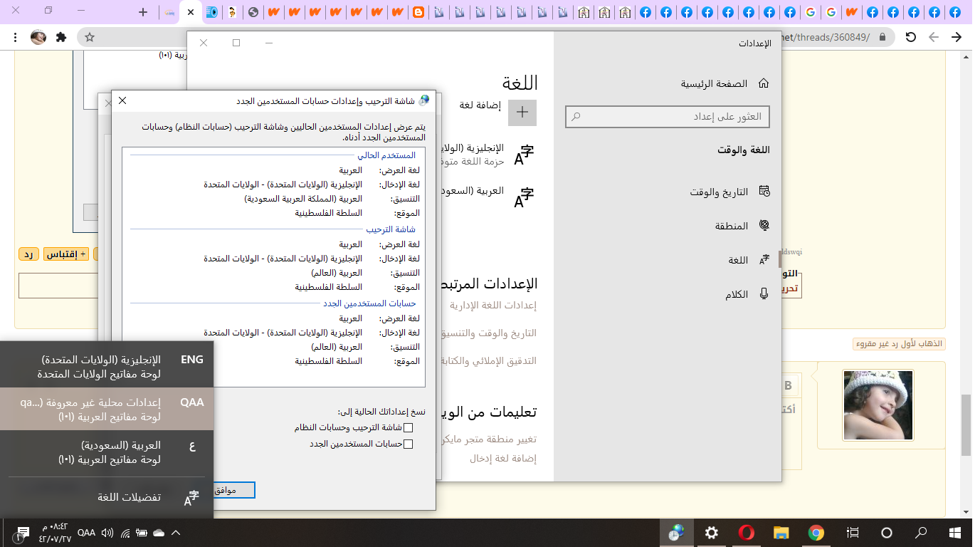Click the child avatar thumbnail on forum

pos(878,405)
